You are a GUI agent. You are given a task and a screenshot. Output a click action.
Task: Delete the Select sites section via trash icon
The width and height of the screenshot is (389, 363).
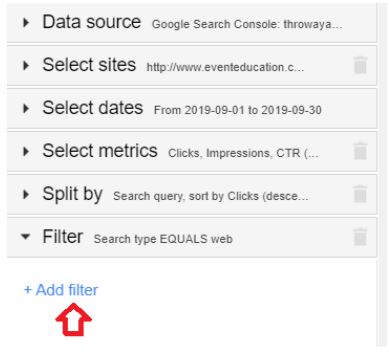360,65
